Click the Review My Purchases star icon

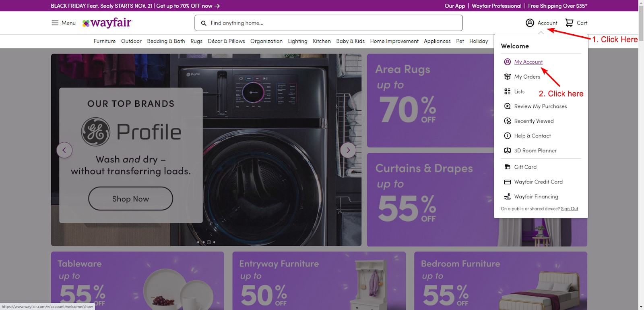[508, 106]
